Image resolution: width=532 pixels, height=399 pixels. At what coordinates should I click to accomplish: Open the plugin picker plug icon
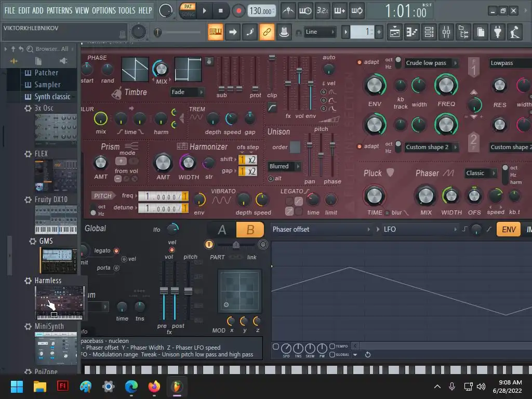point(498,32)
